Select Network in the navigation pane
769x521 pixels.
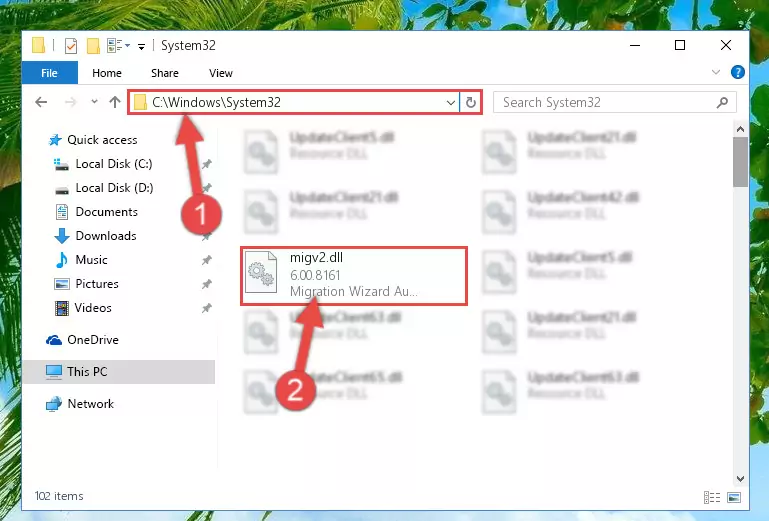click(x=90, y=404)
